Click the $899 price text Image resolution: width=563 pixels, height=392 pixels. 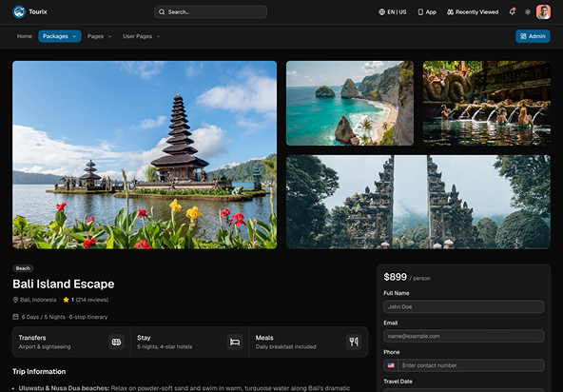pos(396,277)
